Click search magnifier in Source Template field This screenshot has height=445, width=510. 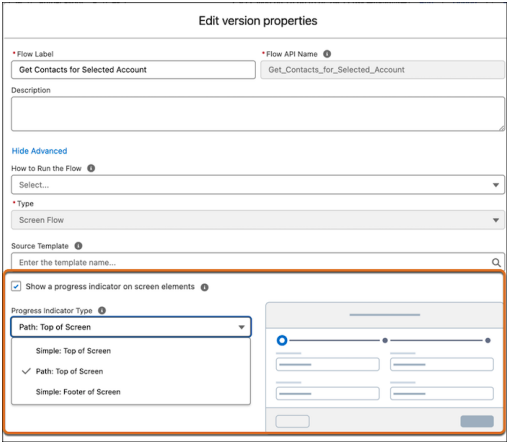pos(496,262)
